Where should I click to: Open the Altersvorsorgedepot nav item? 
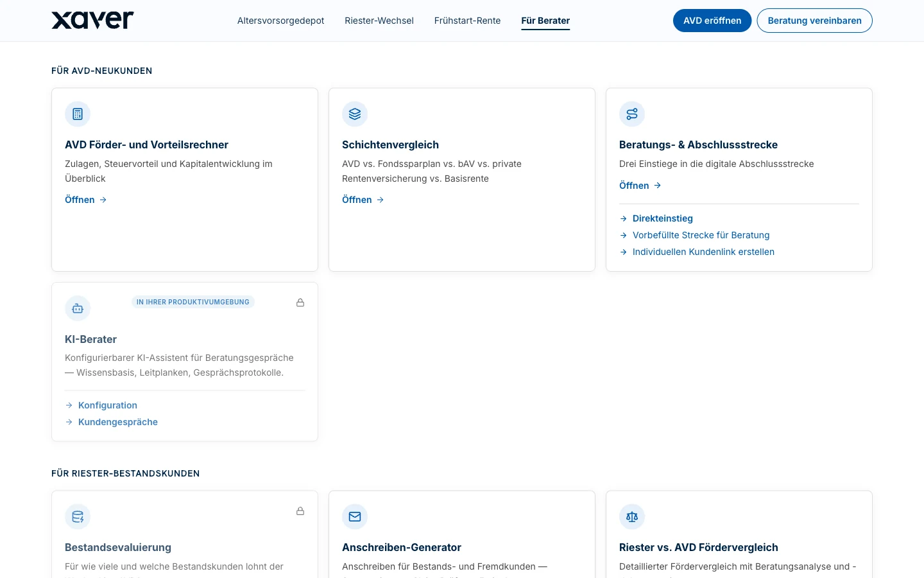[280, 21]
